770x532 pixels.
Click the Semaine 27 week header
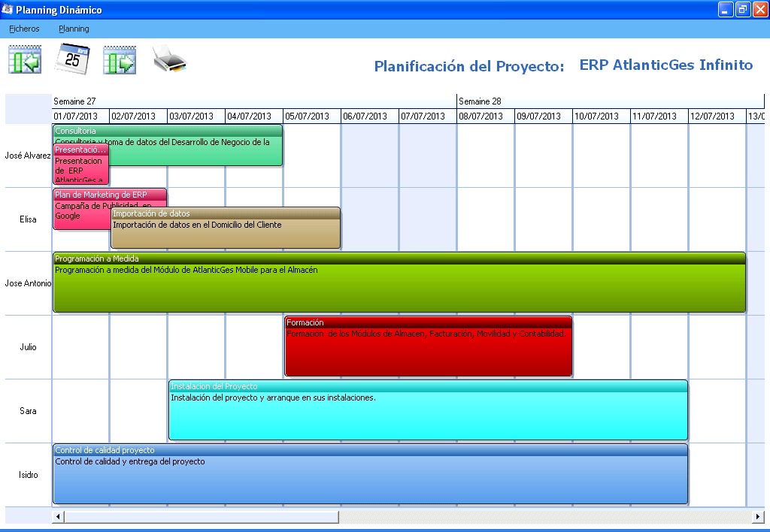(254, 101)
